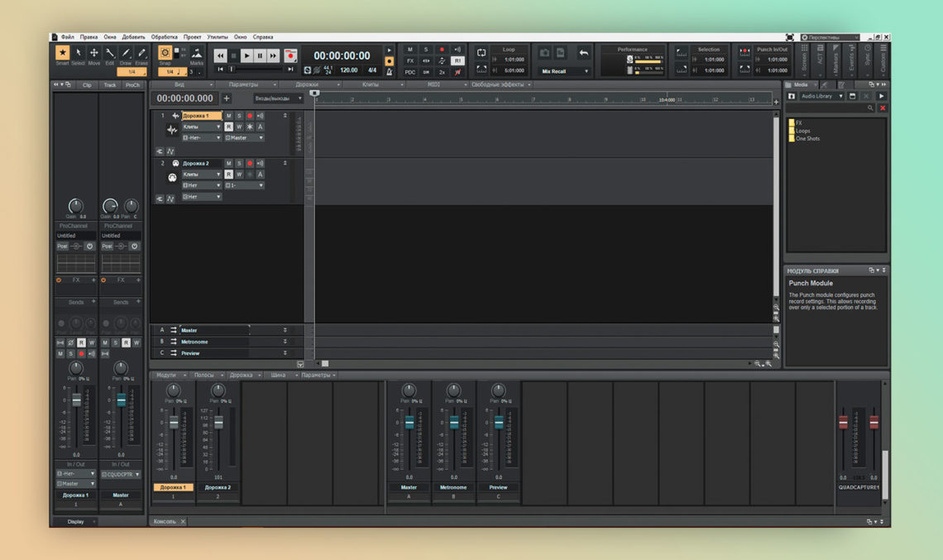Open the Утилиты menu
The image size is (943, 560).
point(218,37)
